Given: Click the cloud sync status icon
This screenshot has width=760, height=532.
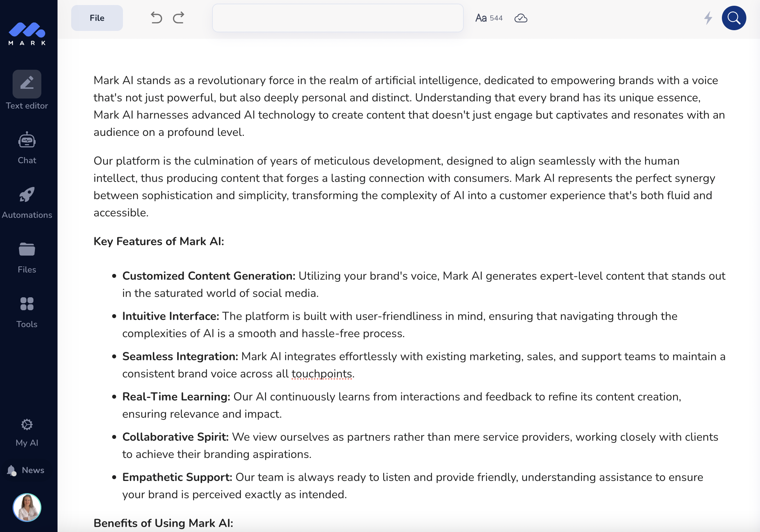Looking at the screenshot, I should coord(521,18).
